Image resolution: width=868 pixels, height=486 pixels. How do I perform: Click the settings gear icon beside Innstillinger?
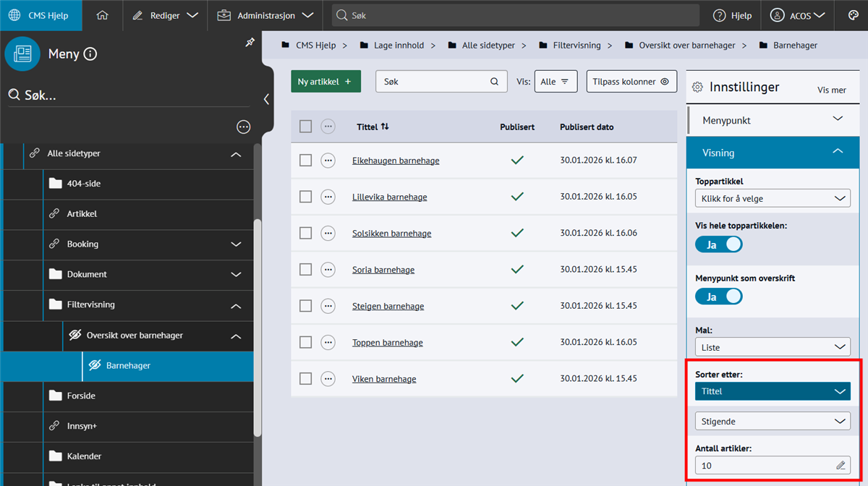coord(697,88)
